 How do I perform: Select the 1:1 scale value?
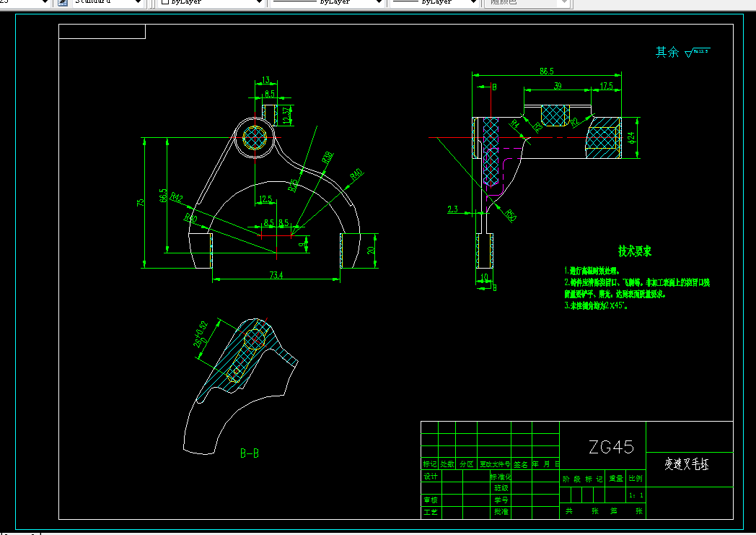coord(636,495)
